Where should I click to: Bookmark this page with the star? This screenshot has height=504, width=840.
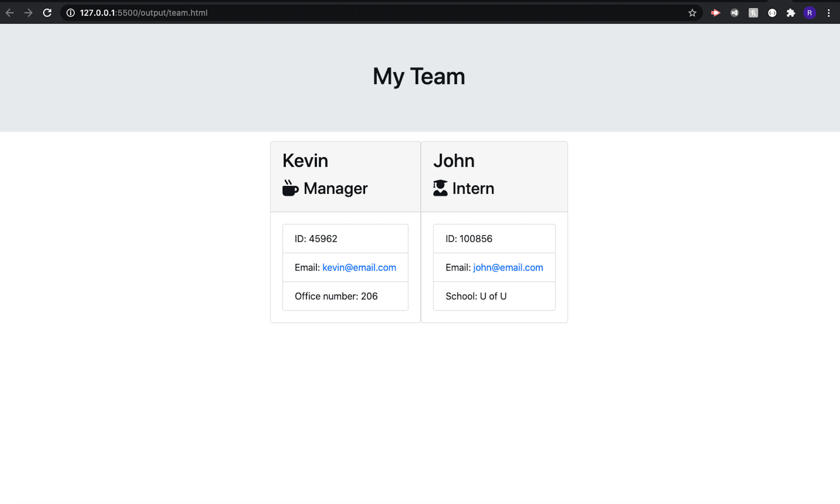(x=692, y=13)
